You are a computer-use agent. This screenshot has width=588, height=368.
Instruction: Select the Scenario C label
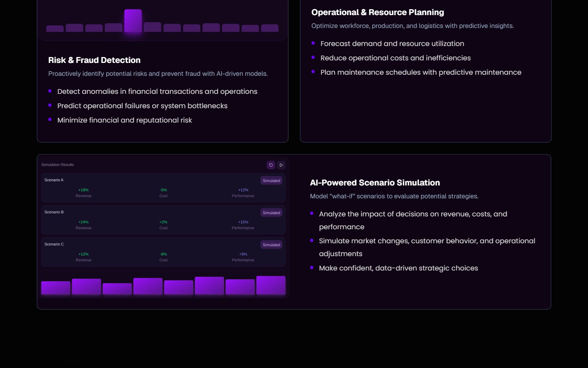(x=54, y=244)
